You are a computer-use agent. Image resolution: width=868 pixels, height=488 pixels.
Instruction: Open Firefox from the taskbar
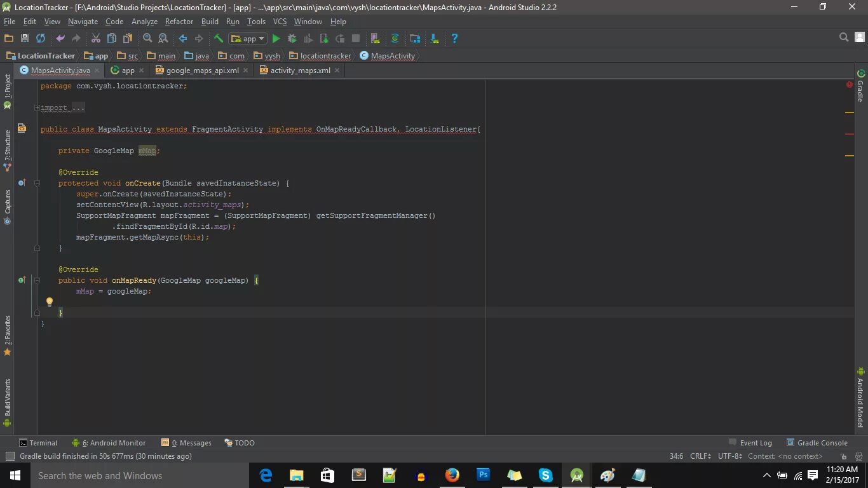coord(452,475)
